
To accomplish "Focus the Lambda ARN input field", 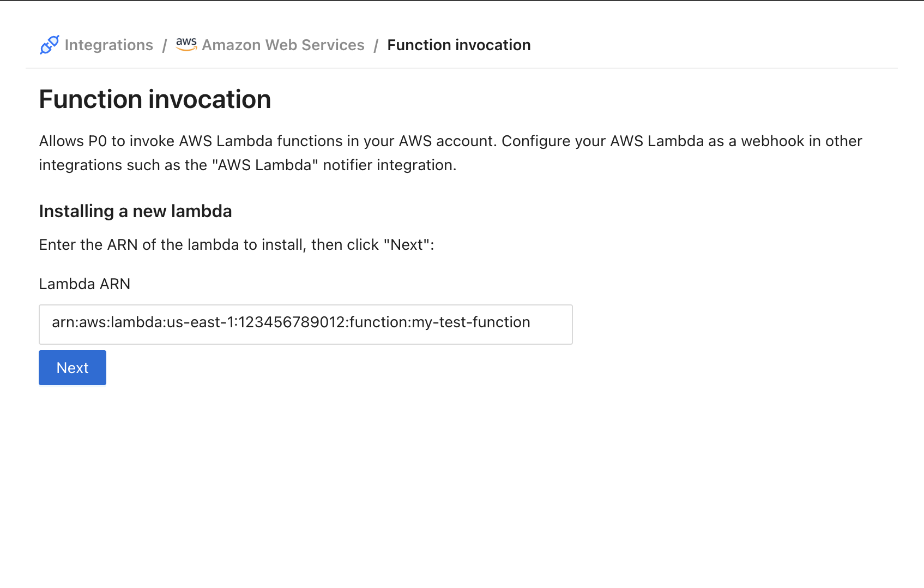I will (305, 325).
